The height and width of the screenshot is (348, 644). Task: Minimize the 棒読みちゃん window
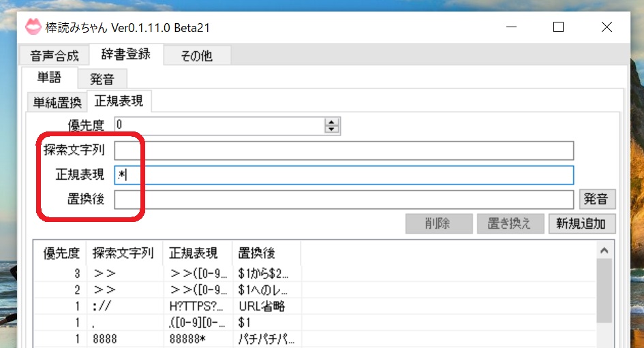[x=511, y=27]
